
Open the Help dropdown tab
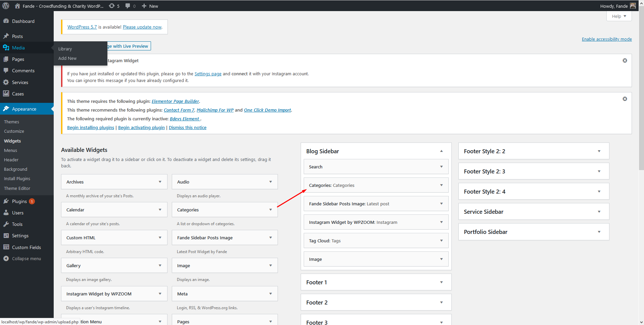click(619, 16)
